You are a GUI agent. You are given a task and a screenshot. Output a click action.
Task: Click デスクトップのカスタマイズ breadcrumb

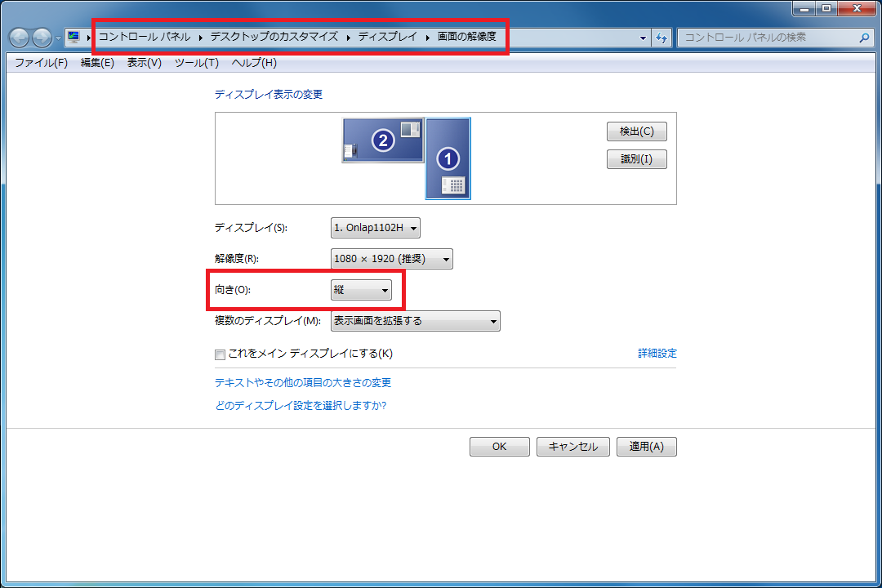pyautogui.click(x=274, y=37)
